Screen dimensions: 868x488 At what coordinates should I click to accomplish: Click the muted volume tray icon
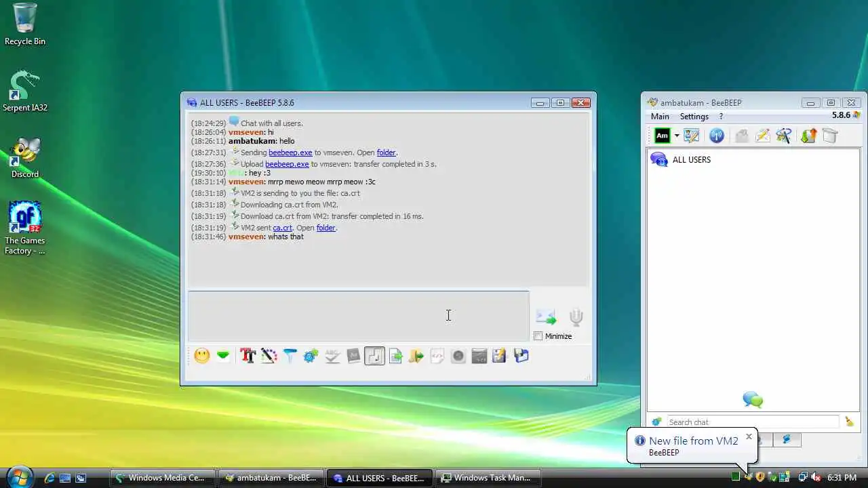(x=816, y=477)
